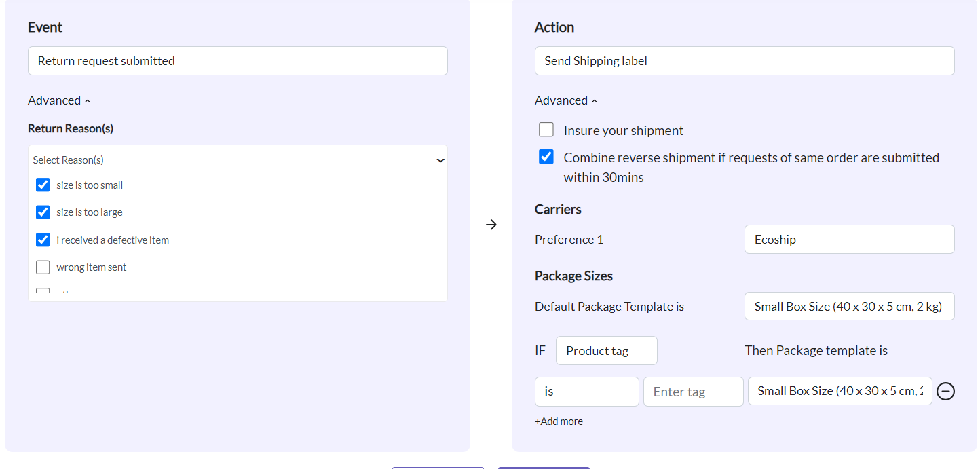Click the arrow icon between Event and Action
980x469 pixels.
pyautogui.click(x=491, y=225)
